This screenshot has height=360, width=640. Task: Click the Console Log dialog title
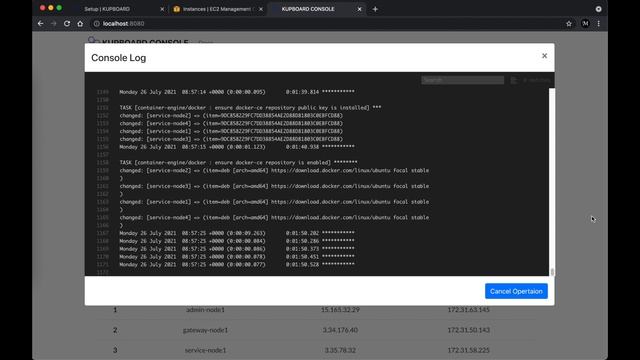[118, 58]
